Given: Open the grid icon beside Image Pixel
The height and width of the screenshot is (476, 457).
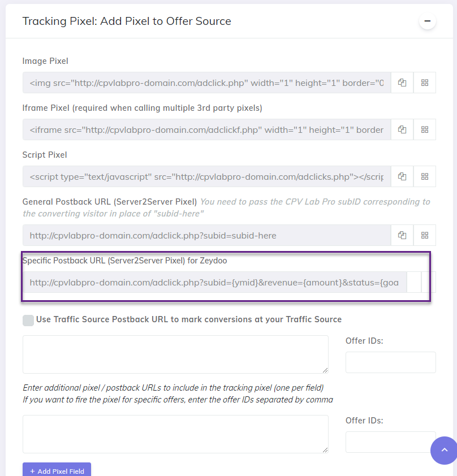Looking at the screenshot, I should tap(425, 83).
